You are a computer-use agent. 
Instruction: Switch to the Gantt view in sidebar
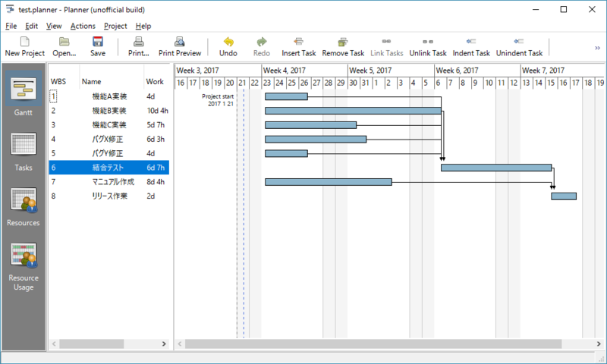tap(24, 95)
